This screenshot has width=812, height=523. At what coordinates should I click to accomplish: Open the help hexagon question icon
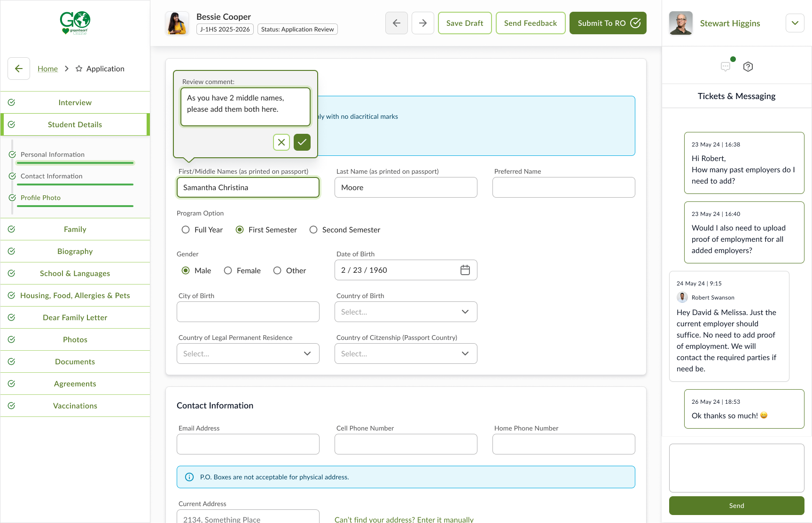tap(748, 67)
